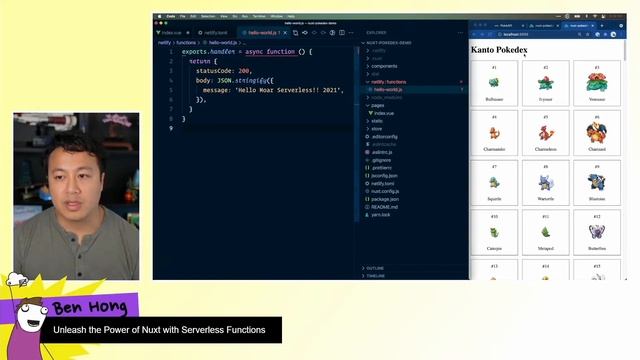Open the View menu
The image size is (640, 360).
pos(224,16)
